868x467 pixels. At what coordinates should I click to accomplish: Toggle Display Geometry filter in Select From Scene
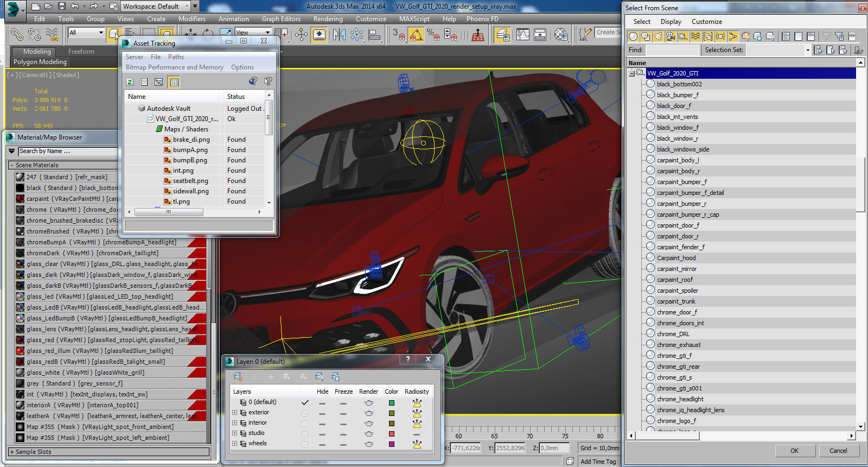click(x=633, y=36)
